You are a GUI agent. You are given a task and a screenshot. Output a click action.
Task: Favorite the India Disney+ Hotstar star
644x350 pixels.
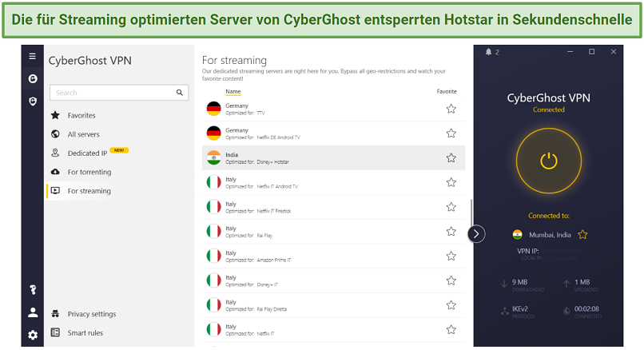(x=451, y=157)
